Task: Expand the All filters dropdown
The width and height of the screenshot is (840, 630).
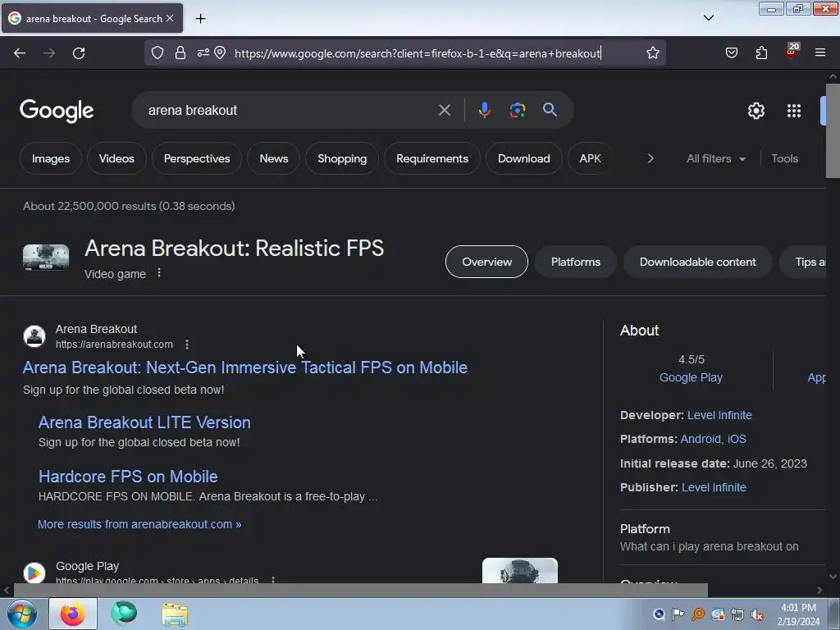Action: [x=715, y=158]
